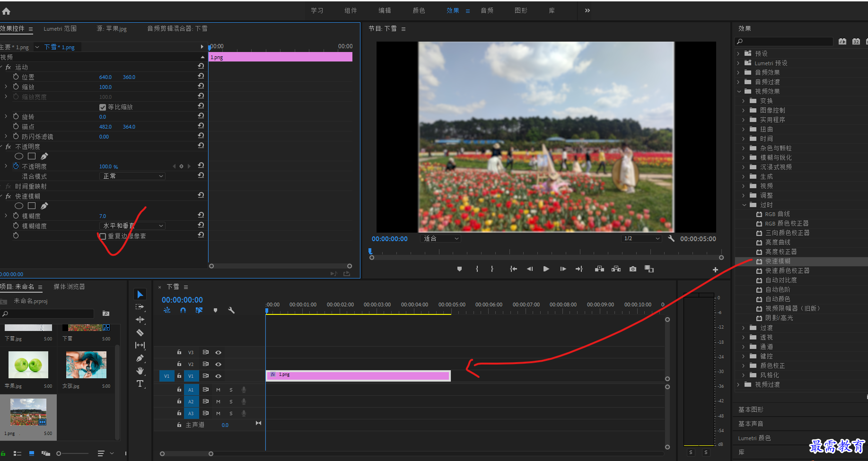
Task: Show more workspaces overflow arrows
Action: (x=587, y=10)
